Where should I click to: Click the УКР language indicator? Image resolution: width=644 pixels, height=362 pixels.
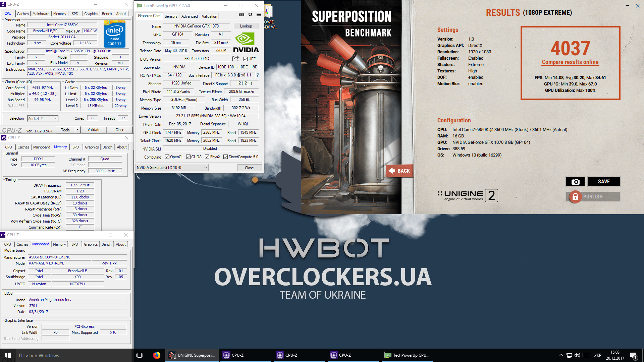[598, 355]
